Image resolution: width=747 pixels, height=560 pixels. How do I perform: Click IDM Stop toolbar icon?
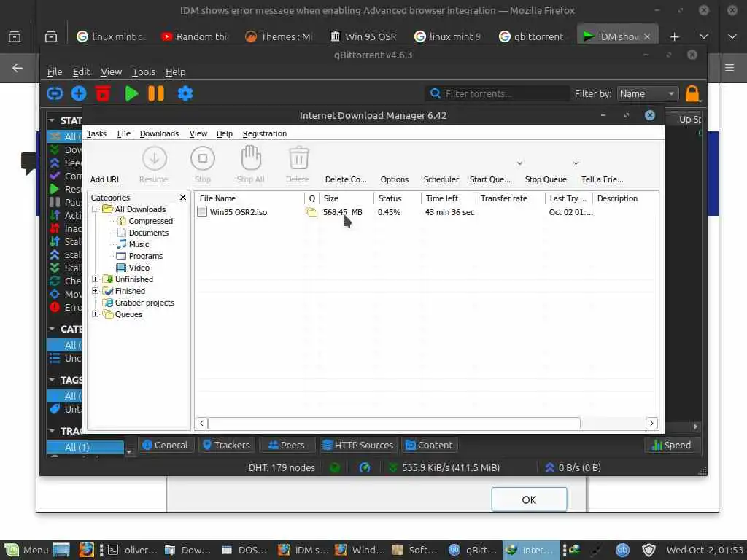(x=203, y=158)
